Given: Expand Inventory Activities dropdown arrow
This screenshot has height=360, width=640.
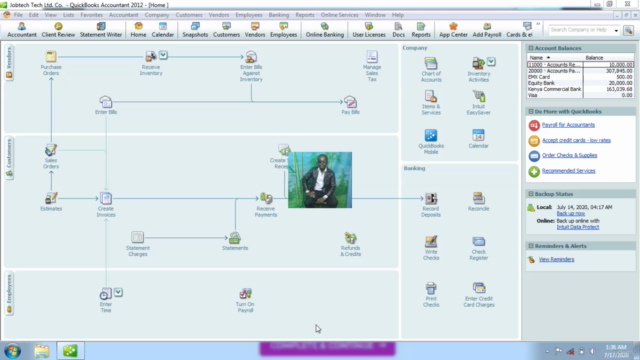Looking at the screenshot, I should 491,62.
